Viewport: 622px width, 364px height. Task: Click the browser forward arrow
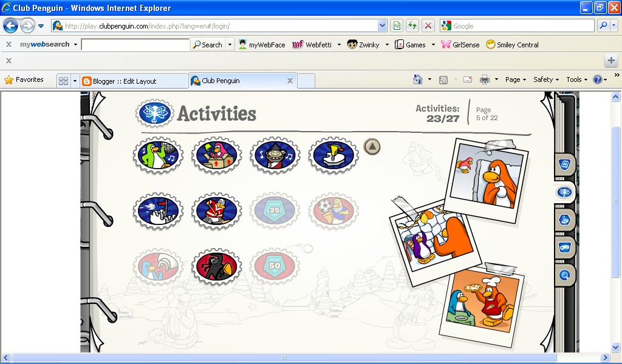[x=27, y=26]
